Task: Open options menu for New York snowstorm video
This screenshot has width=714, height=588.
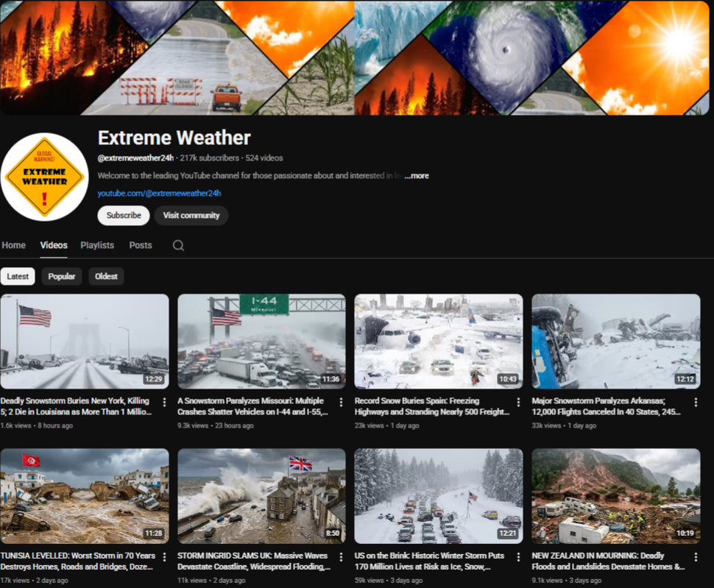Action: [163, 403]
